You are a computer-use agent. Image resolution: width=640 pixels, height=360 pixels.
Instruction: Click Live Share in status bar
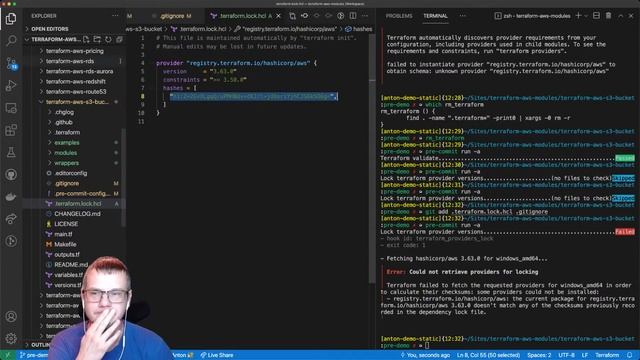coord(217,355)
